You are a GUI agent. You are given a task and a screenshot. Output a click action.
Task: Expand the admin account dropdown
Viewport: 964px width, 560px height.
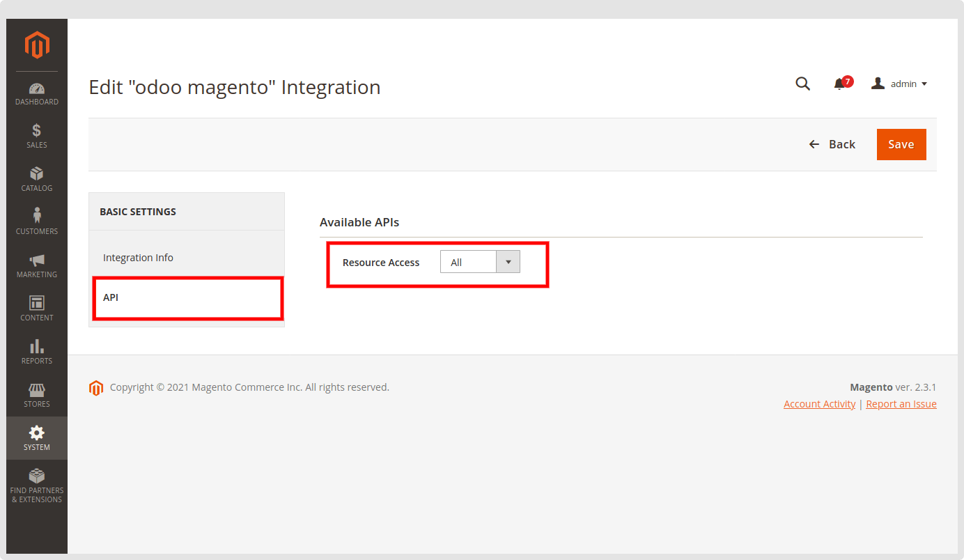[899, 84]
